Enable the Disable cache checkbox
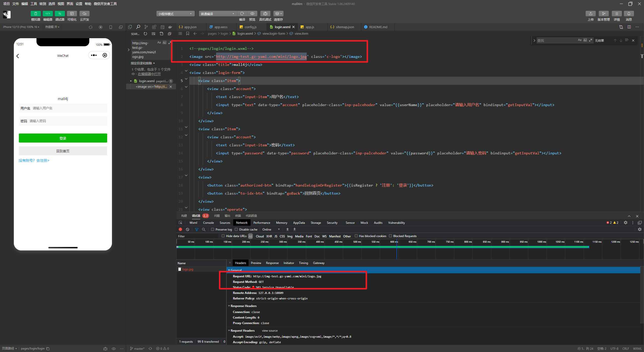Screen dimensions: 644x352 236,229
